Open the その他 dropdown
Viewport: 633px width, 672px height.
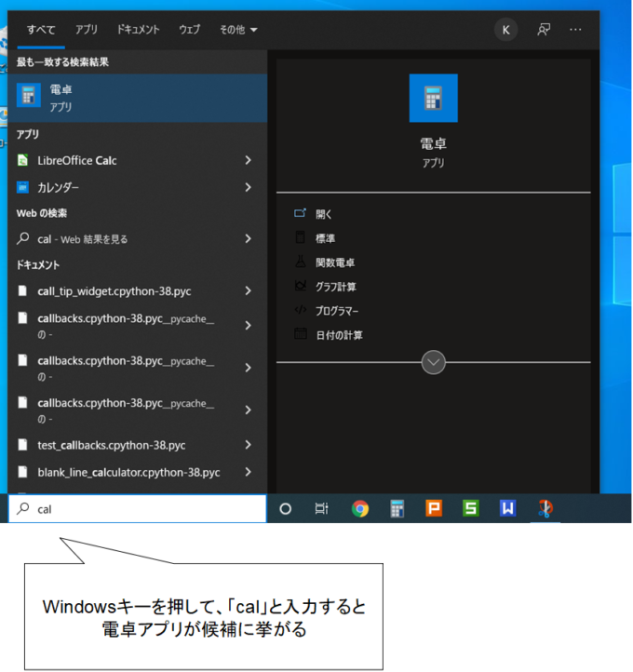point(238,30)
